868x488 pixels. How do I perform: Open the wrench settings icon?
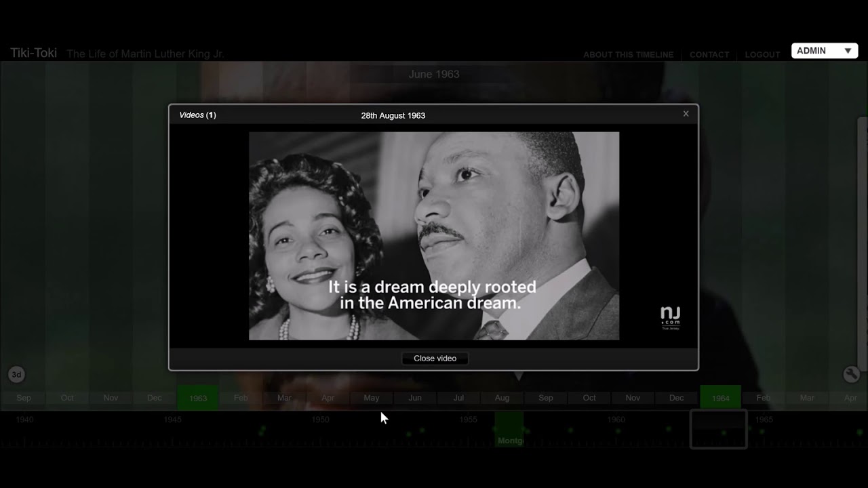851,374
